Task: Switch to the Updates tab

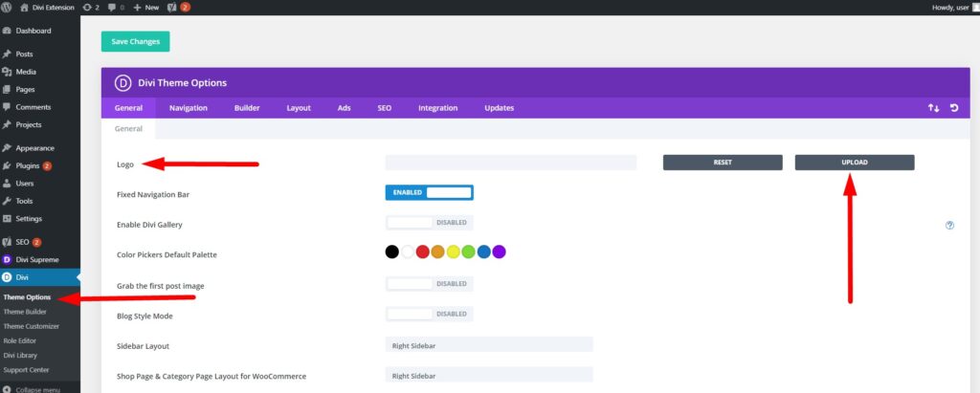Action: pyautogui.click(x=500, y=108)
